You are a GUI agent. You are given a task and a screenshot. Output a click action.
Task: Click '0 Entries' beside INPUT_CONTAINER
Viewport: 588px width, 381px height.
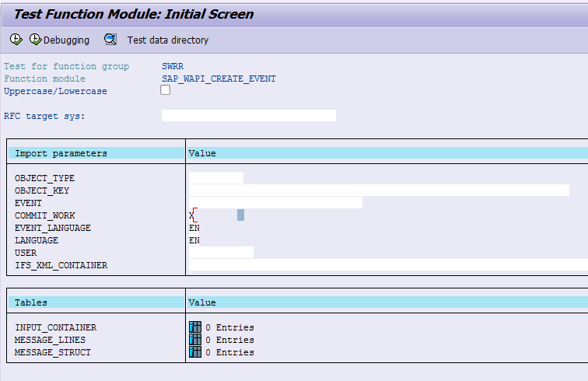click(x=229, y=327)
